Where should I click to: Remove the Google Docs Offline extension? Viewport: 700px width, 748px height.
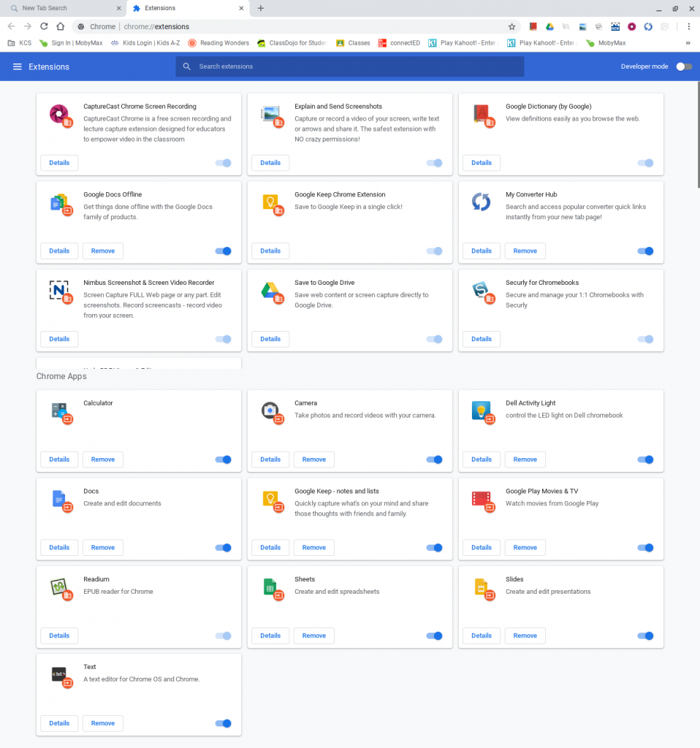[103, 251]
